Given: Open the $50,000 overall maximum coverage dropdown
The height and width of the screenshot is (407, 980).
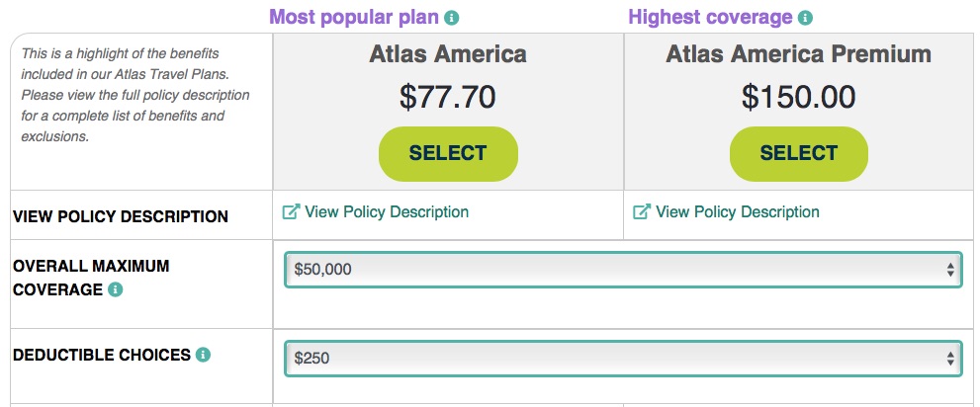Looking at the screenshot, I should pos(623,270).
